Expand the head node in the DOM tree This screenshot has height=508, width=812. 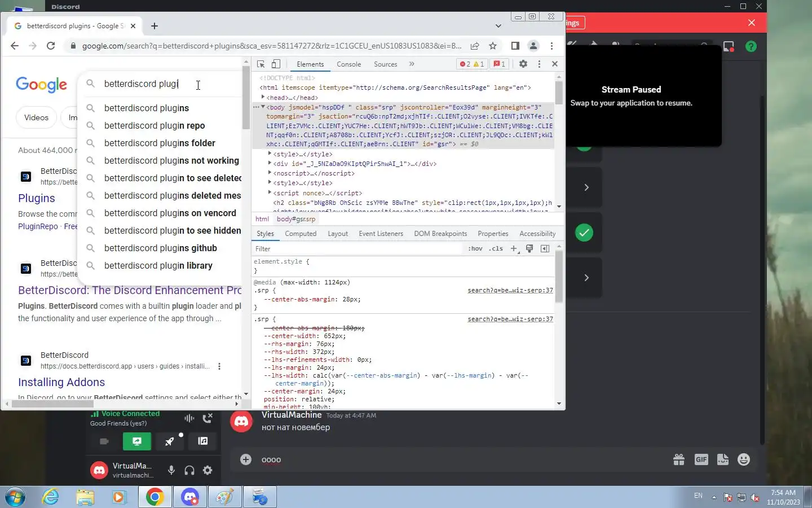(263, 98)
